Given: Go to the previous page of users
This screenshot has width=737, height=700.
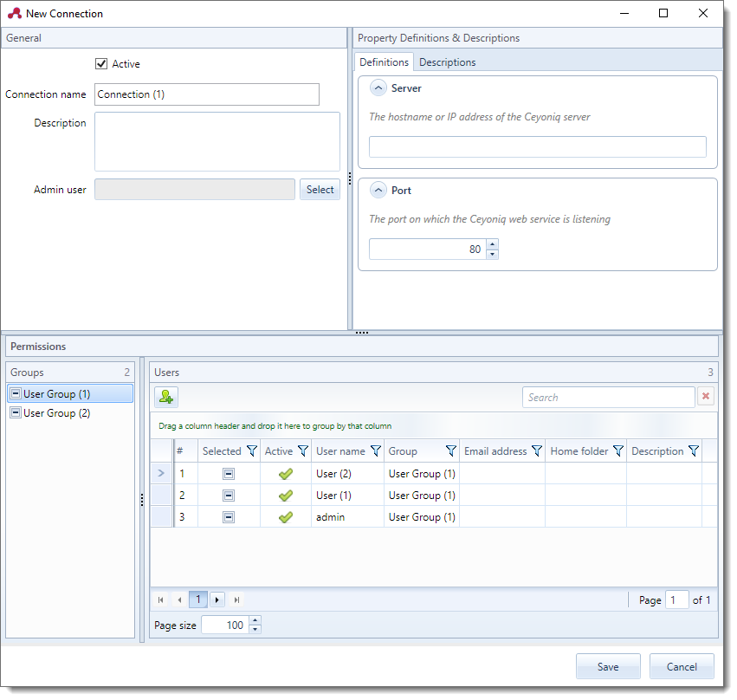Looking at the screenshot, I should [179, 600].
